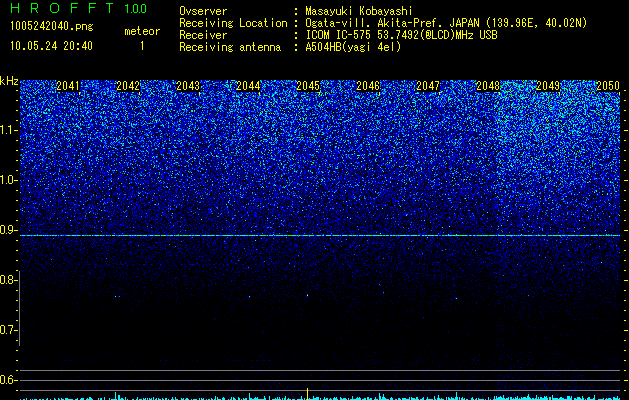Click the kHz axis unit label
Image resolution: width=629 pixels, height=400 pixels.
(9, 81)
